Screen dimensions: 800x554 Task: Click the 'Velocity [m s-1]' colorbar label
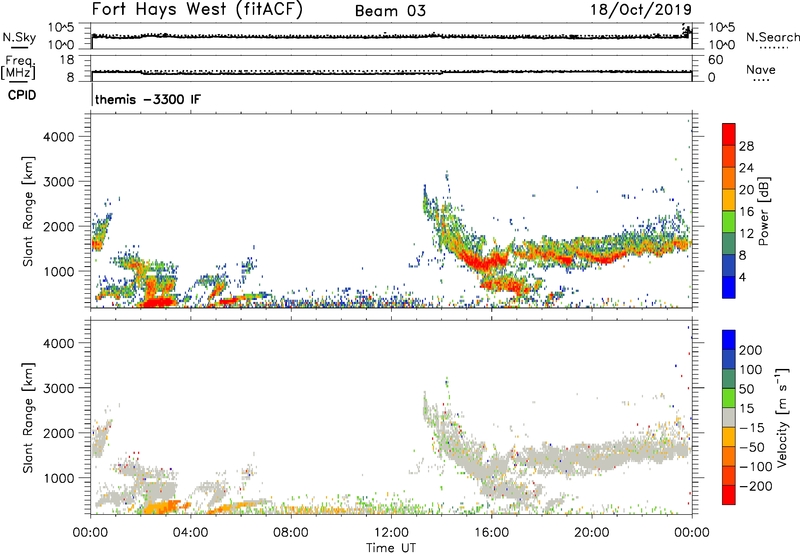(783, 417)
